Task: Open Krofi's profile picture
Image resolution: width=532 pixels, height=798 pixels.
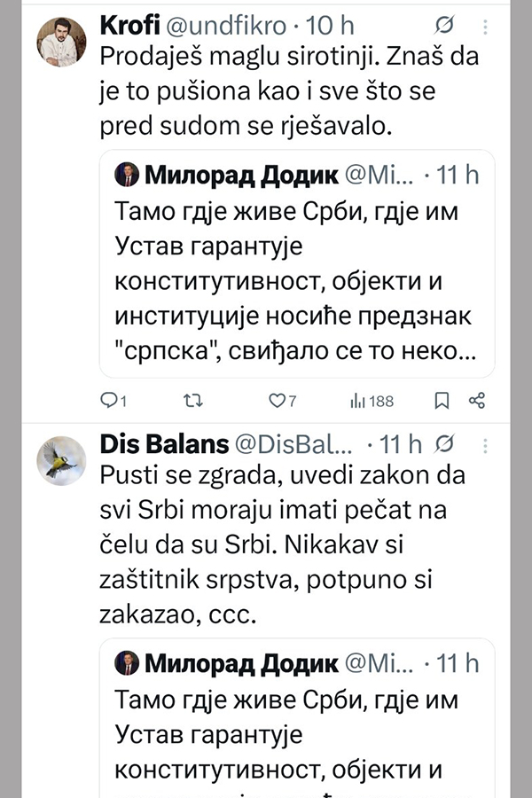Action: (62, 40)
